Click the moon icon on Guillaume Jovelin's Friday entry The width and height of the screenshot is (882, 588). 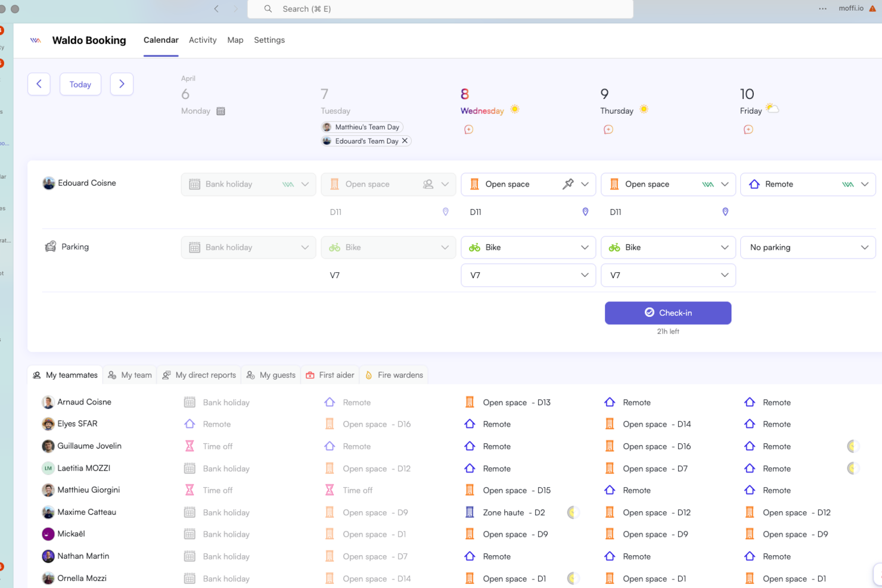click(x=852, y=446)
